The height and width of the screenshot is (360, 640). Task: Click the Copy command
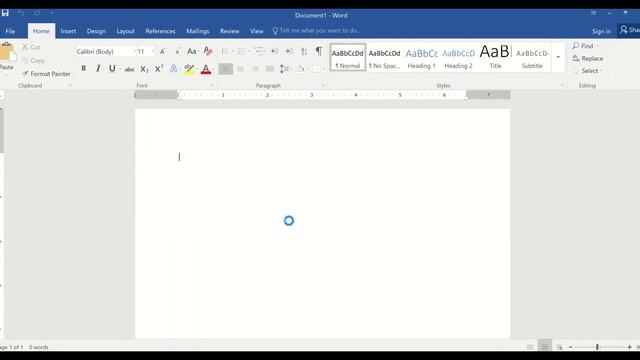coord(33,60)
